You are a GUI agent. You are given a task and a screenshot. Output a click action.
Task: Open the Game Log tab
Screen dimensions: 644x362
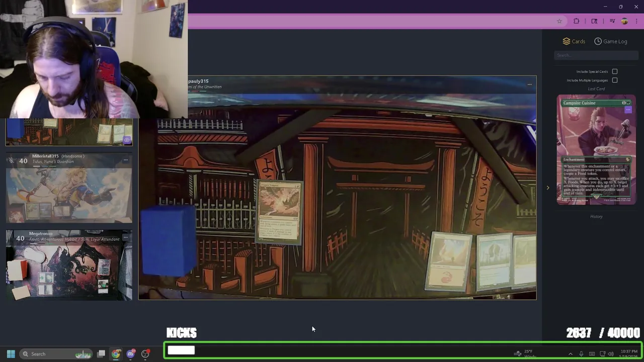[611, 41]
